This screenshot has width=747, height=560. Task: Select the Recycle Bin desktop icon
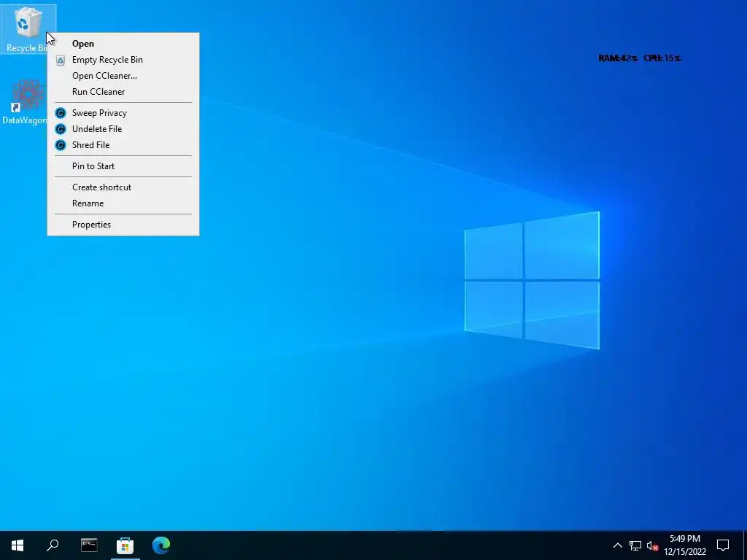28,28
